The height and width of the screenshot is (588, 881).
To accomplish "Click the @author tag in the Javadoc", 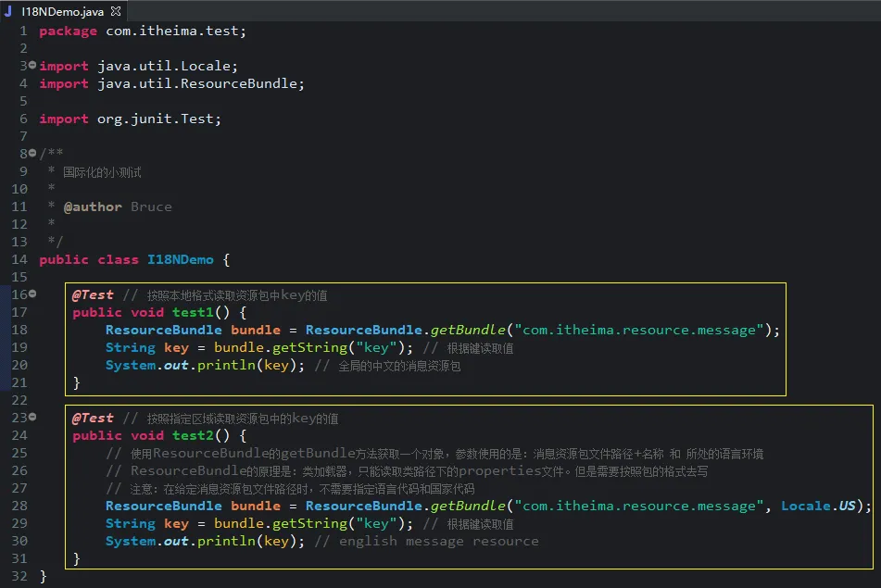I will (x=93, y=206).
